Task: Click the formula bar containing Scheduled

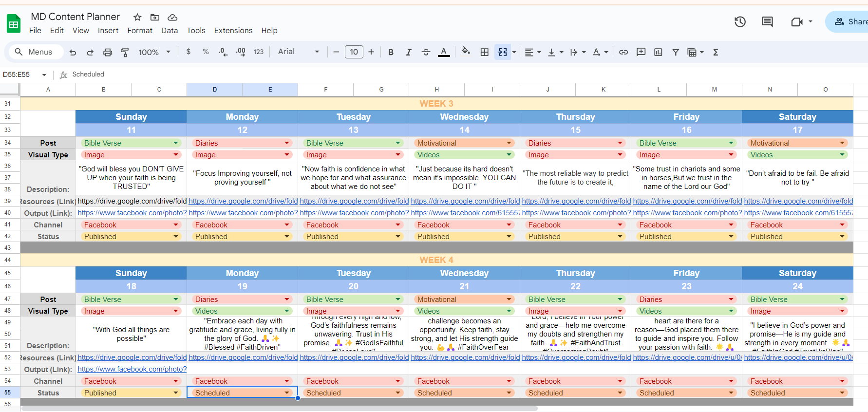Action: click(x=468, y=75)
